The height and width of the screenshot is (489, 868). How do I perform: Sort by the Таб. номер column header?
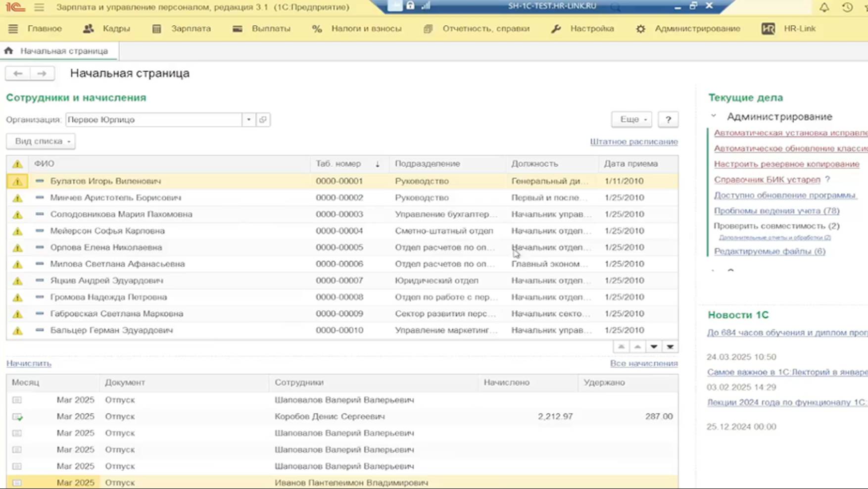(338, 164)
